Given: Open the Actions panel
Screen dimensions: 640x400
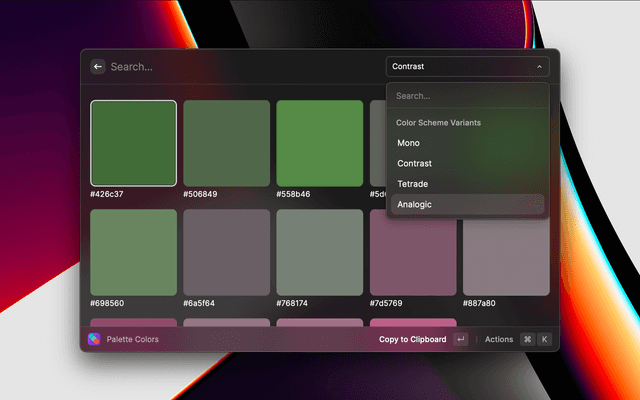Looking at the screenshot, I should [498, 339].
